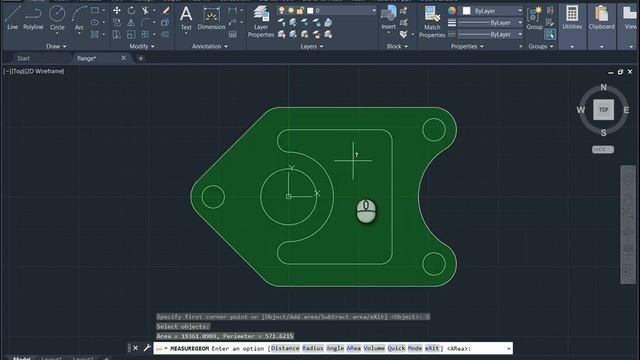Click the Explode tool icon

pyautogui.click(x=165, y=22)
